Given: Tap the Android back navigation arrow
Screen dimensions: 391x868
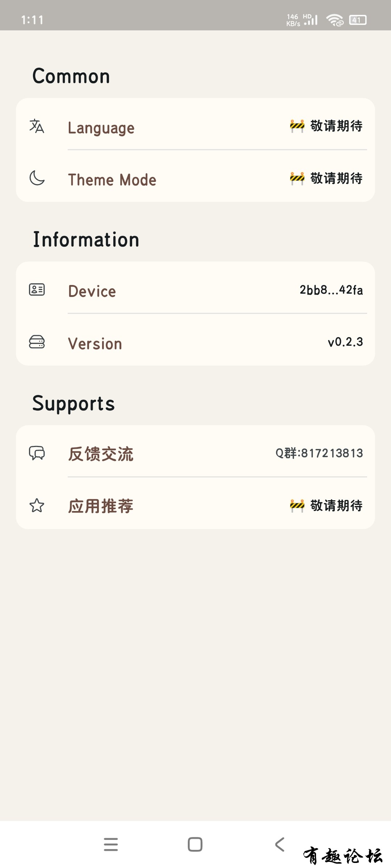Looking at the screenshot, I should (280, 844).
